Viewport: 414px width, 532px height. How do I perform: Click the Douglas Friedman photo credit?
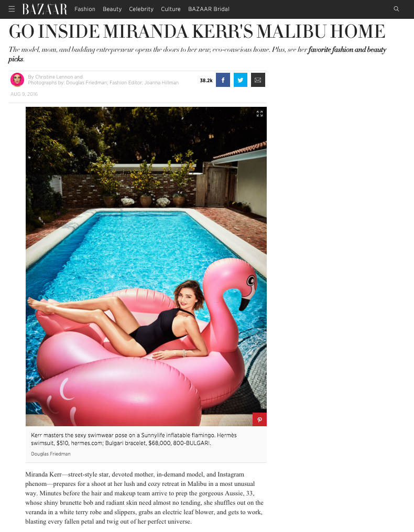[x=51, y=454]
